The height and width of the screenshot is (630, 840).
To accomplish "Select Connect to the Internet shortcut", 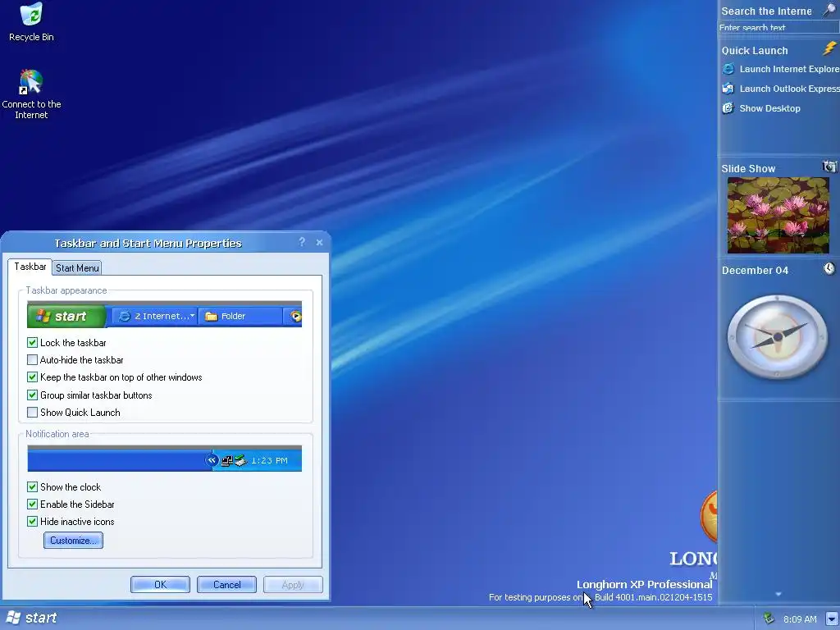I will coord(31,94).
